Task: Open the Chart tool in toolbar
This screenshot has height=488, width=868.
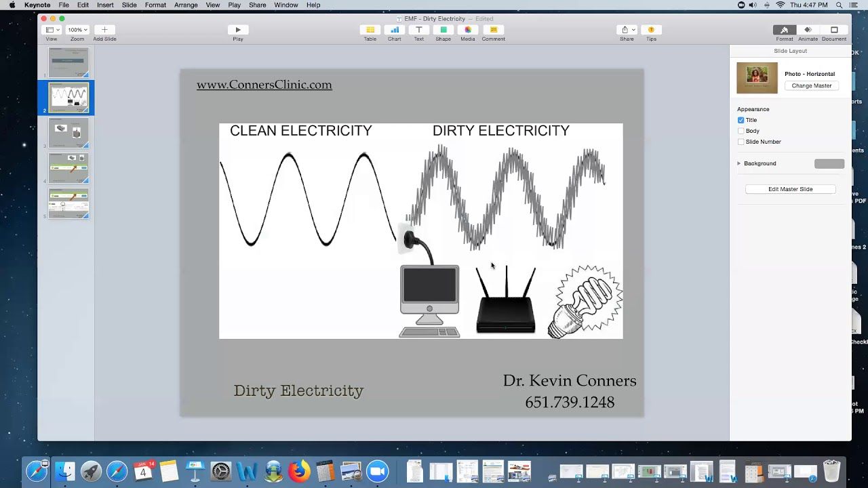Action: (394, 30)
